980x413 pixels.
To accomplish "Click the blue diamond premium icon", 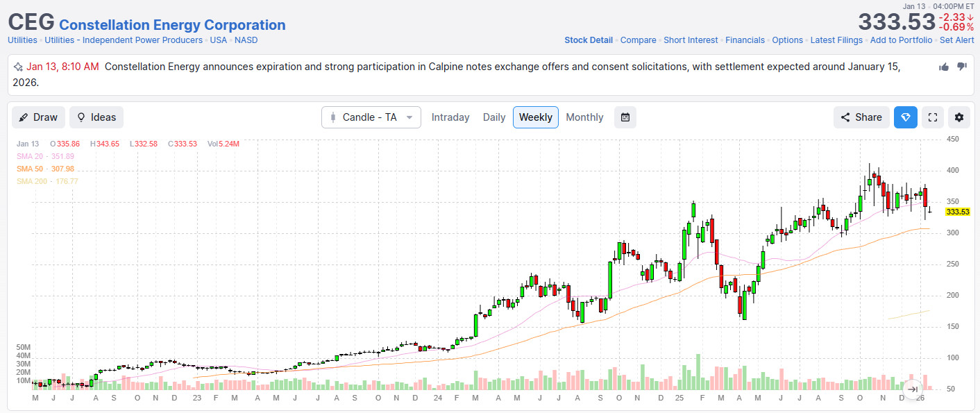I will [x=905, y=117].
